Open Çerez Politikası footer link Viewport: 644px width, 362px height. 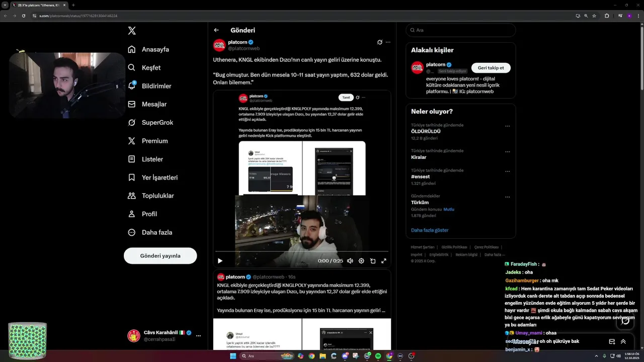[487, 247]
